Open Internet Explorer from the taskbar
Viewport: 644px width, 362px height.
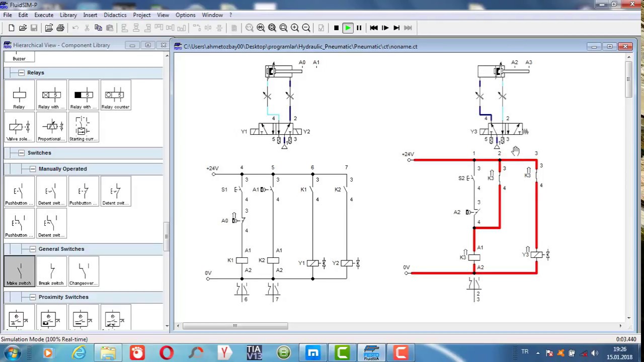click(79, 353)
